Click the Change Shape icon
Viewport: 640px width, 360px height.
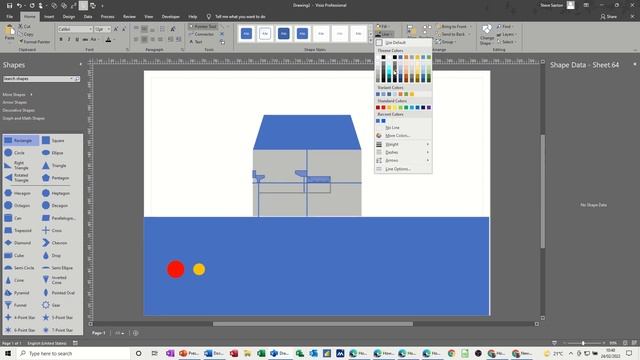486,35
